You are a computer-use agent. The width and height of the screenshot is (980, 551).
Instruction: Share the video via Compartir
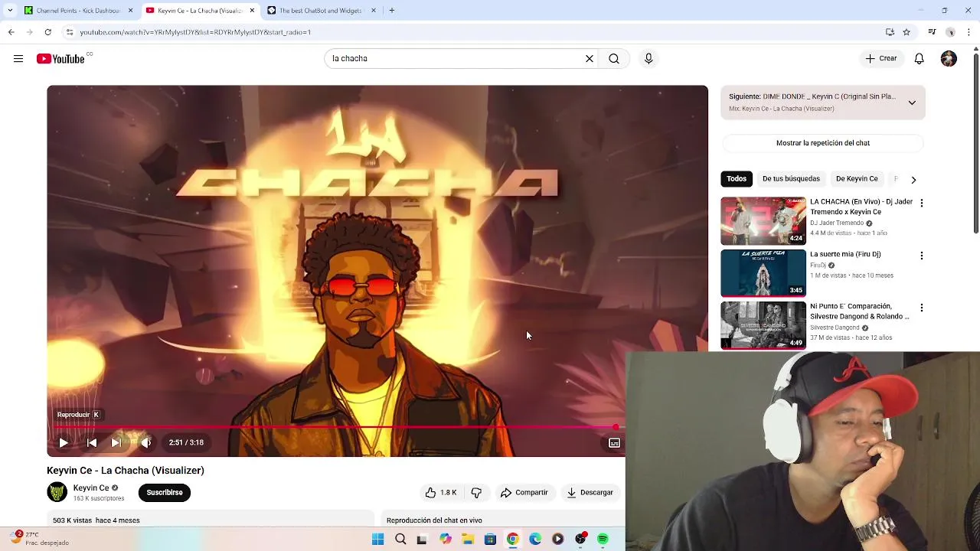524,492
